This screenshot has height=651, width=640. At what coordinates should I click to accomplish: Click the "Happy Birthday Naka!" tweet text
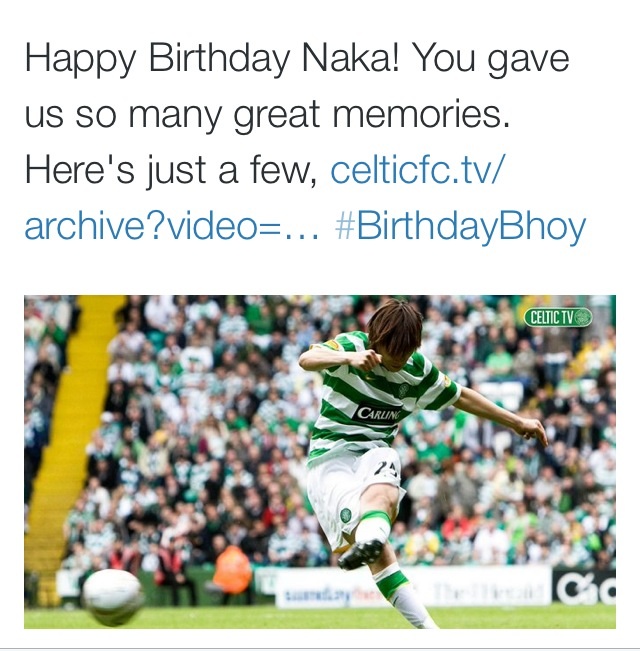pyautogui.click(x=212, y=58)
